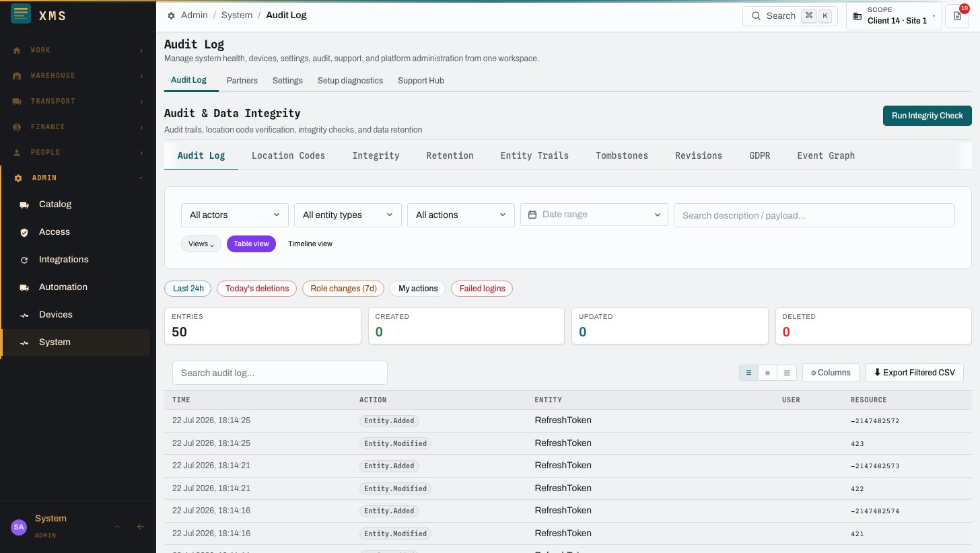
Task: Select the relaxed row density icon
Action: click(x=787, y=373)
